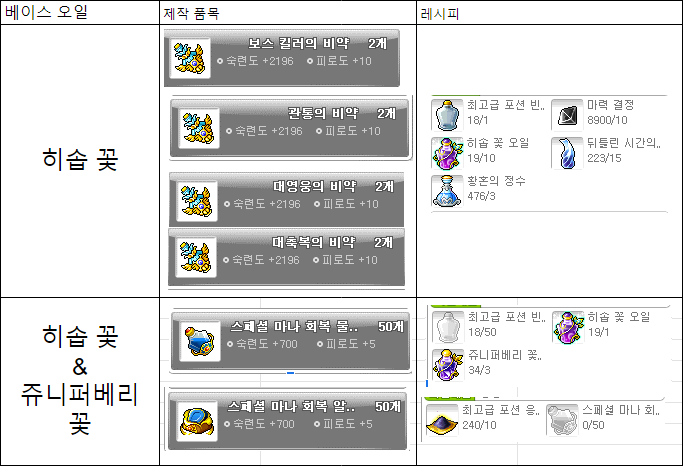Select the 보스 킬러의 비약 craft entry
Viewport: 683px width, 466px height.
pos(282,58)
